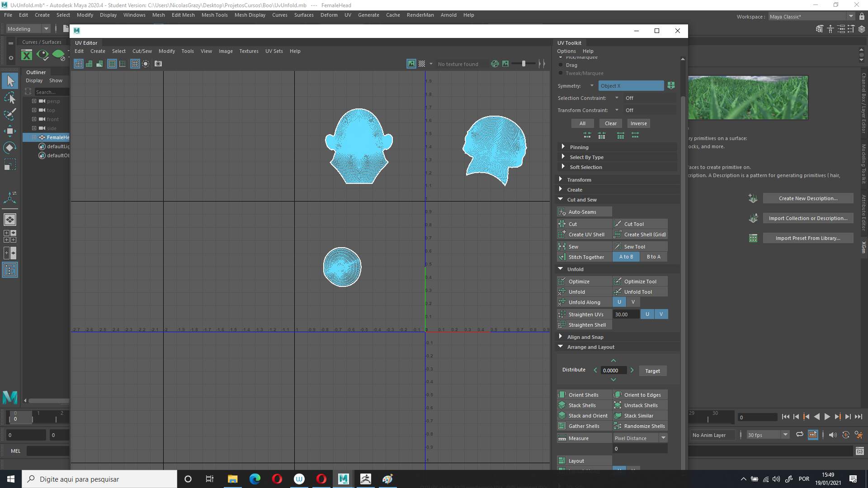Image resolution: width=868 pixels, height=488 pixels.
Task: Toggle checker map display icon
Action: click(x=422, y=64)
